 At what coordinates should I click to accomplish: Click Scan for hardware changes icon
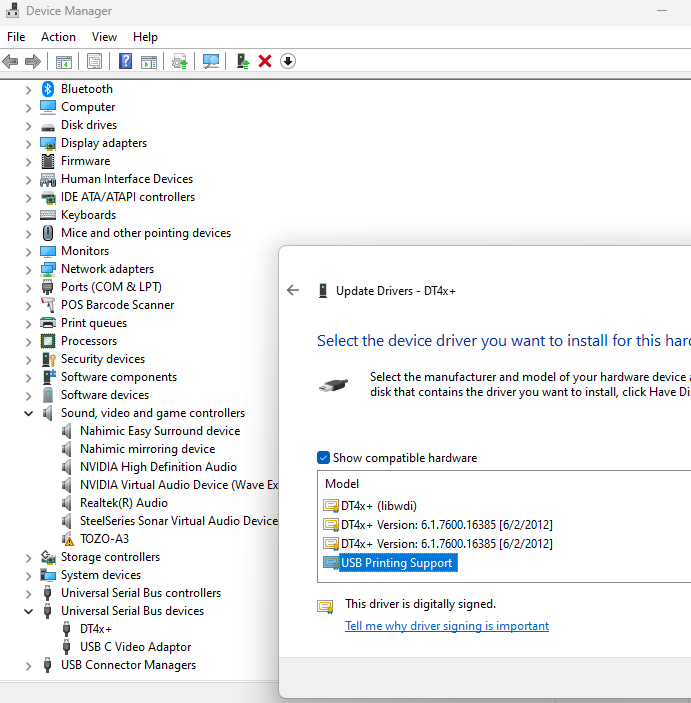[211, 61]
